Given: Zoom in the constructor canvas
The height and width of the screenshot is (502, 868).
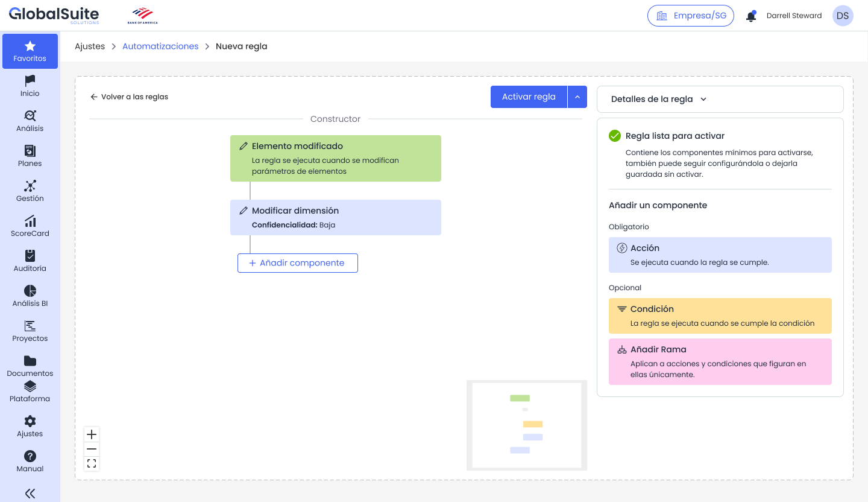Looking at the screenshot, I should [x=92, y=434].
